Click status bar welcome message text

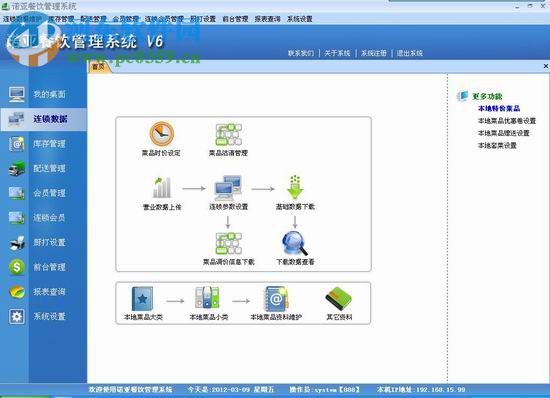tap(130, 390)
